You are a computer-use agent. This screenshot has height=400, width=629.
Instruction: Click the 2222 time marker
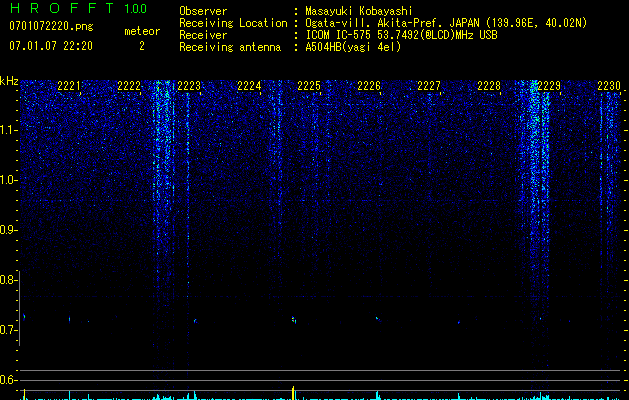[129, 85]
